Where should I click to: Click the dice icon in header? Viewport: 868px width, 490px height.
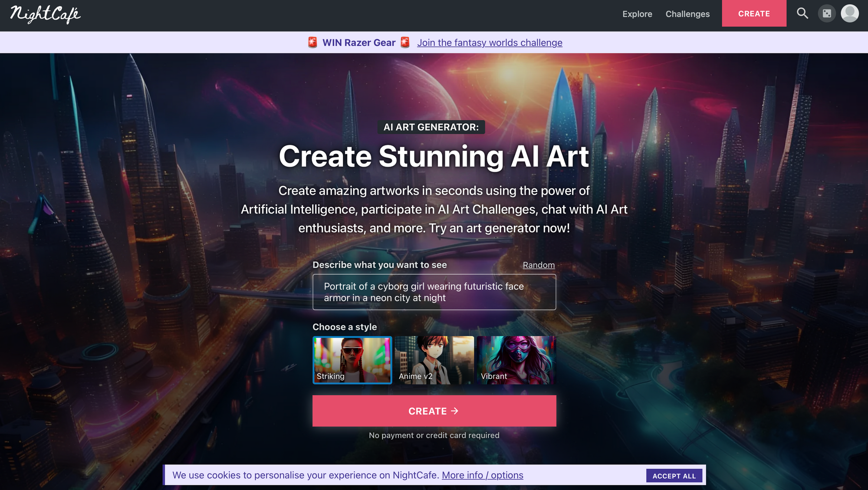point(827,13)
